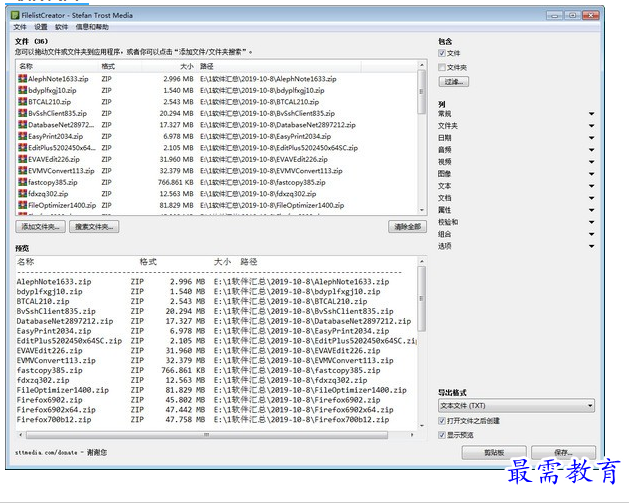This screenshot has height=503, width=629.
Task: Sort file list by 格式 column header
Action: point(120,66)
